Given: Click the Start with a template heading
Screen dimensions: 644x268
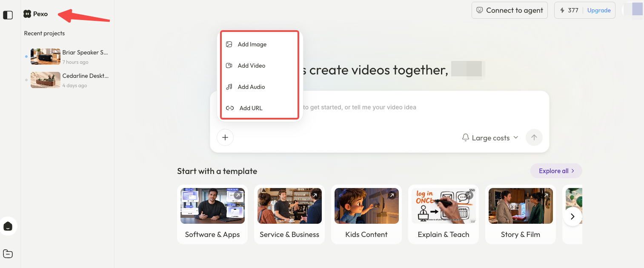Looking at the screenshot, I should coord(217,171).
